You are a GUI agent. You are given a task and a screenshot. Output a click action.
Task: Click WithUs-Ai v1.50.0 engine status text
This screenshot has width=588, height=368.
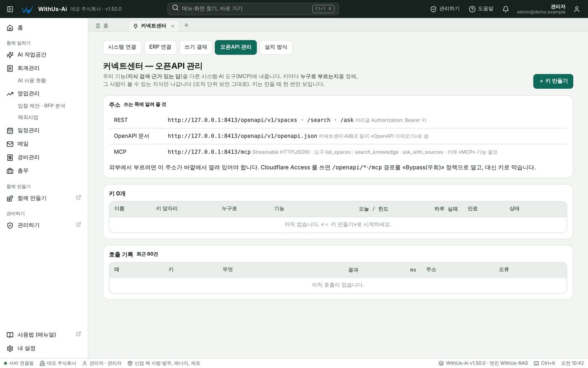[x=483, y=363]
